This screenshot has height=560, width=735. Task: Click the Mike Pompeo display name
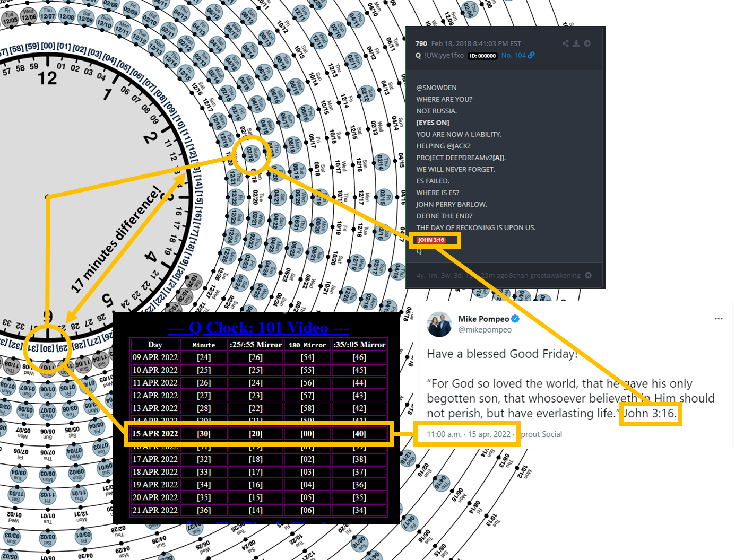[x=483, y=319]
